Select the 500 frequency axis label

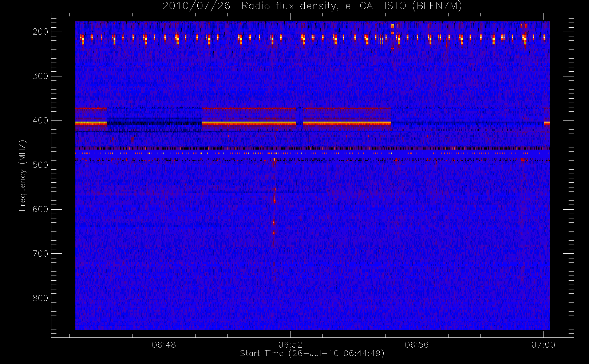click(x=40, y=165)
